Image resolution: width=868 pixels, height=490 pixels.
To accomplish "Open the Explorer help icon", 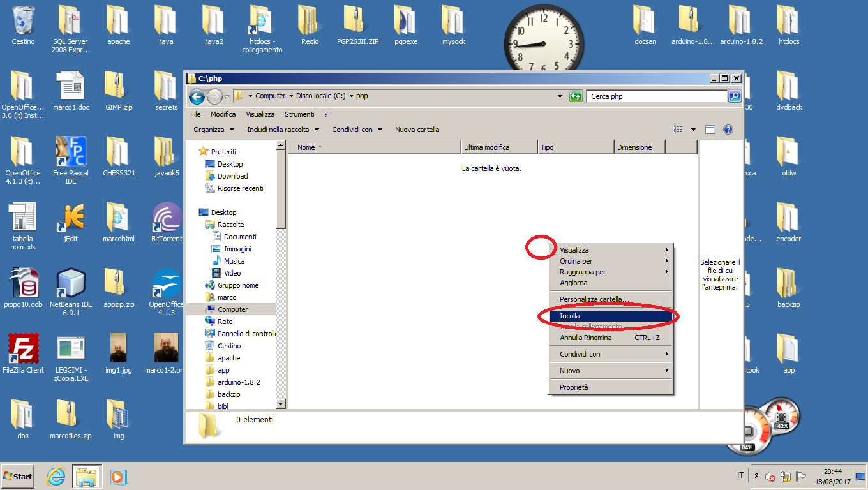I will tap(728, 130).
